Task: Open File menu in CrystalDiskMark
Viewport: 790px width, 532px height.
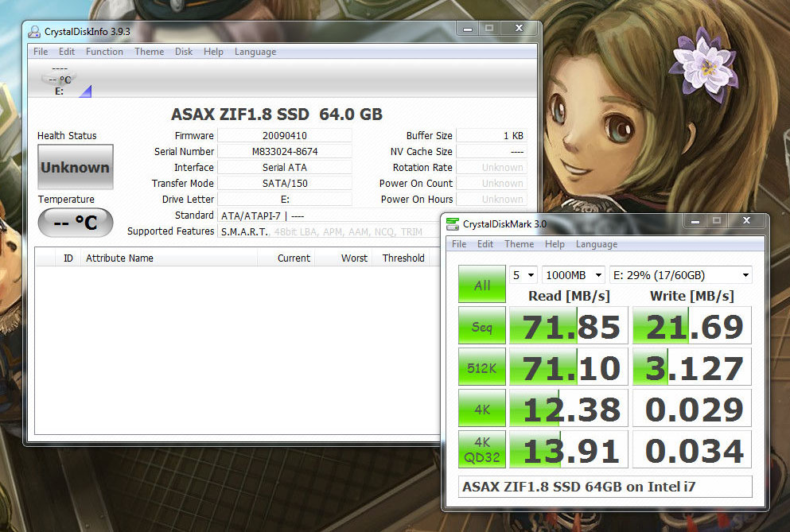Action: tap(459, 244)
